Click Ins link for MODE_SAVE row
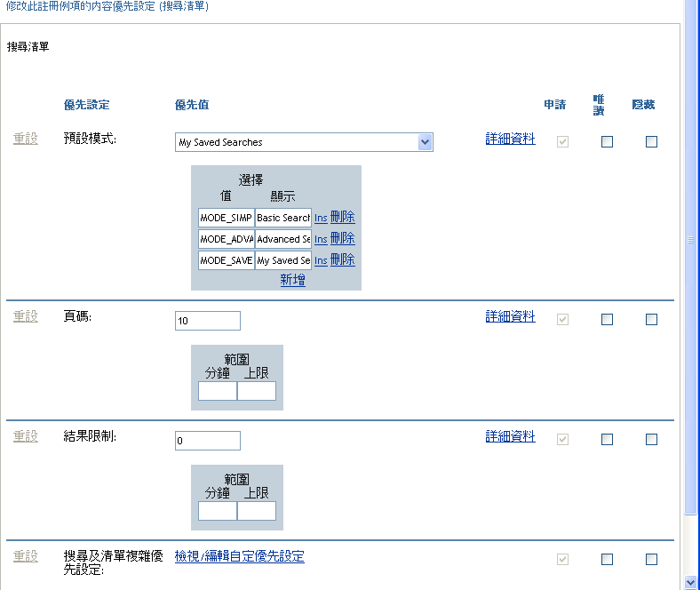Image resolution: width=700 pixels, height=590 pixels. tap(321, 261)
